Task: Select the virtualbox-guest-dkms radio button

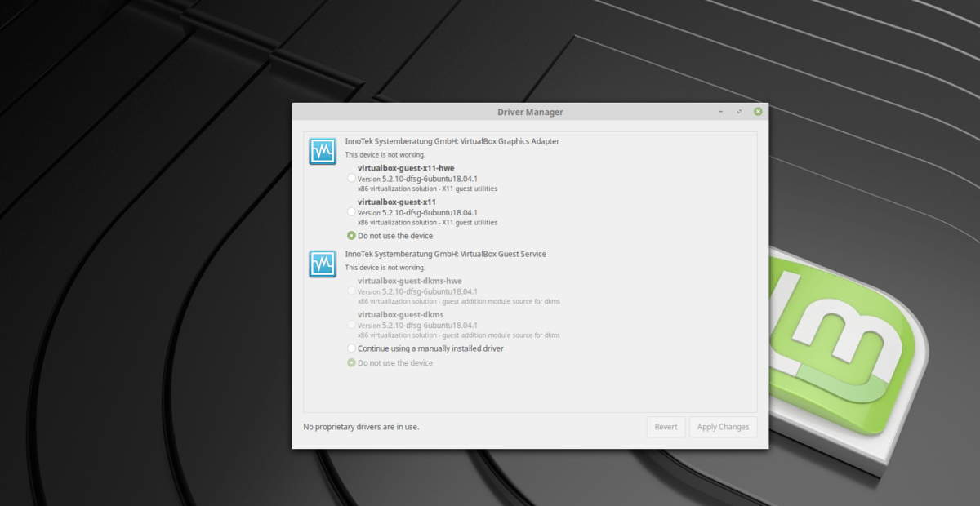Action: coord(351,324)
